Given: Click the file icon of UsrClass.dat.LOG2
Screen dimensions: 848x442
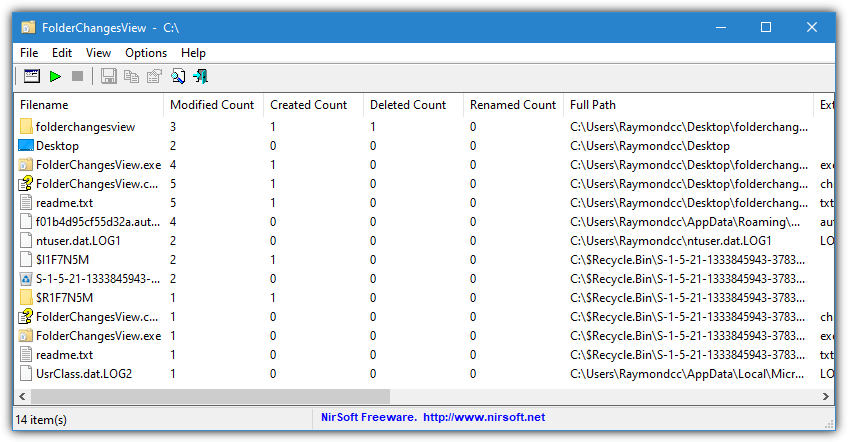Looking at the screenshot, I should coord(26,373).
